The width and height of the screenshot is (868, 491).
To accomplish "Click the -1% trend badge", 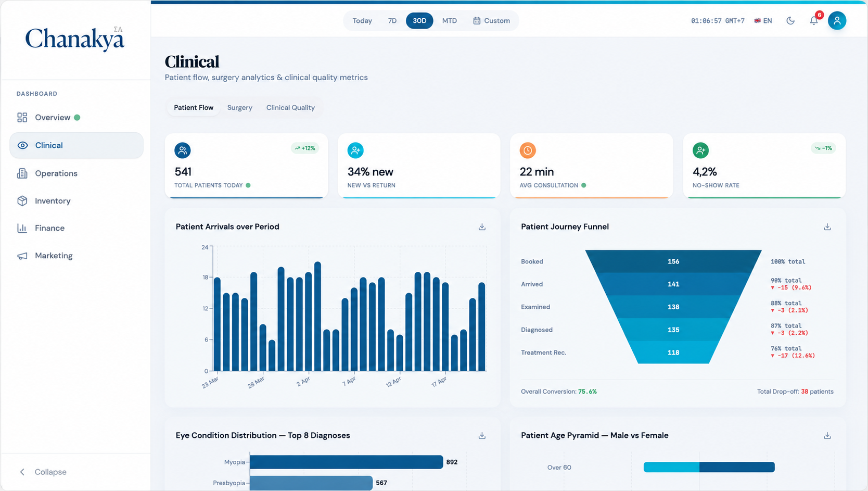I will (823, 148).
